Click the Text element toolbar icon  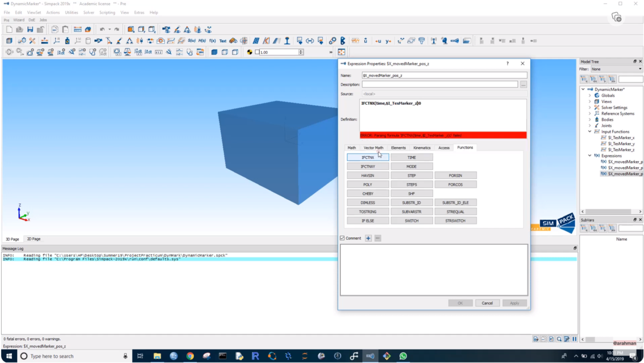pyautogui.click(x=223, y=41)
